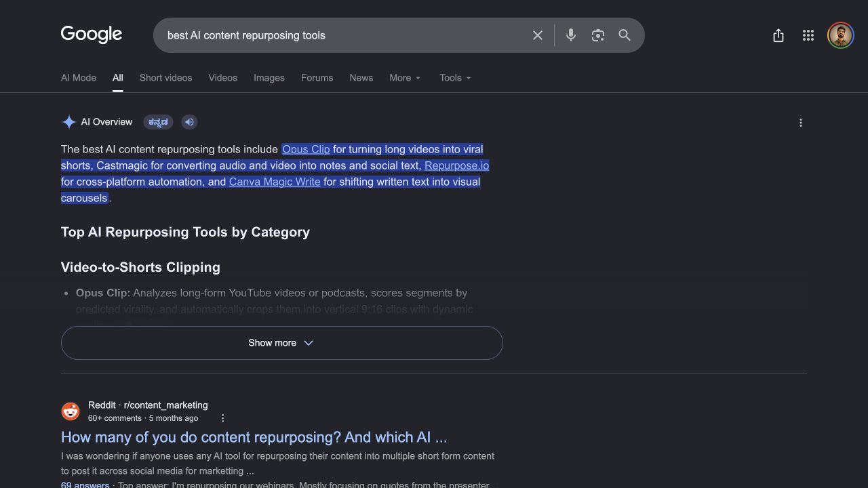Expand the Tools dropdown
This screenshot has width=868, height=488.
coord(455,78)
